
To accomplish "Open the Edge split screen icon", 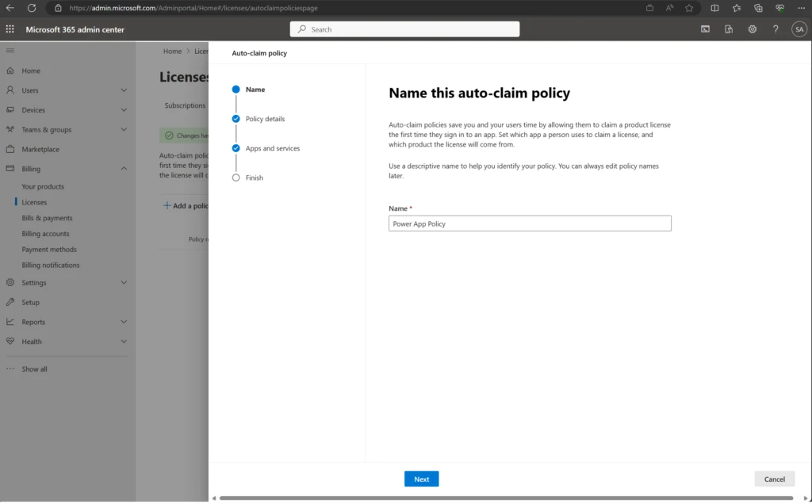I will [714, 8].
